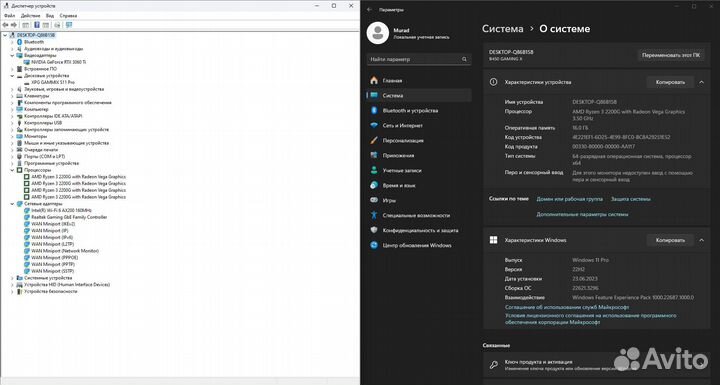Image resolution: width=720 pixels, height=385 pixels.
Task: Click the Murad user avatar
Action: pyautogui.click(x=377, y=33)
